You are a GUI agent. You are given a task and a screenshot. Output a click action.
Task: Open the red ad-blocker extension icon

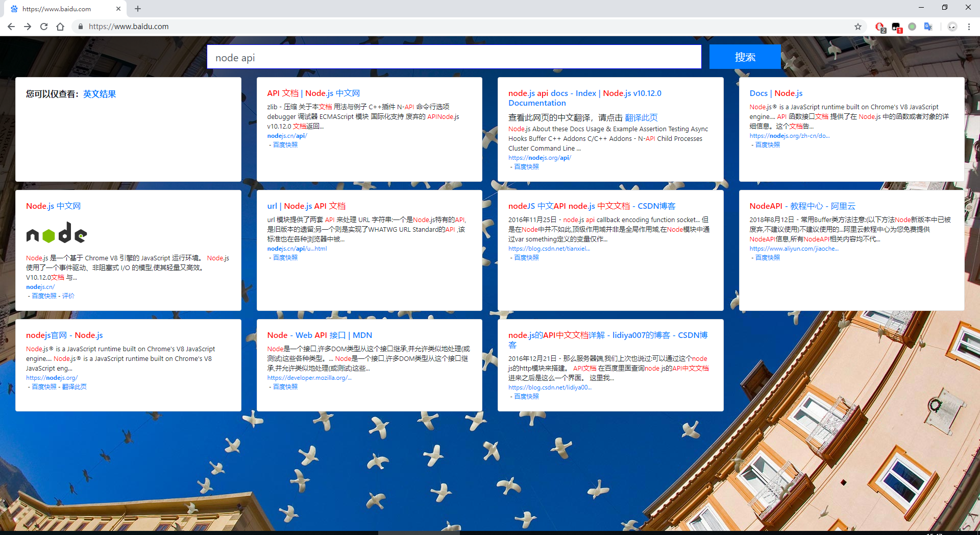click(x=880, y=27)
